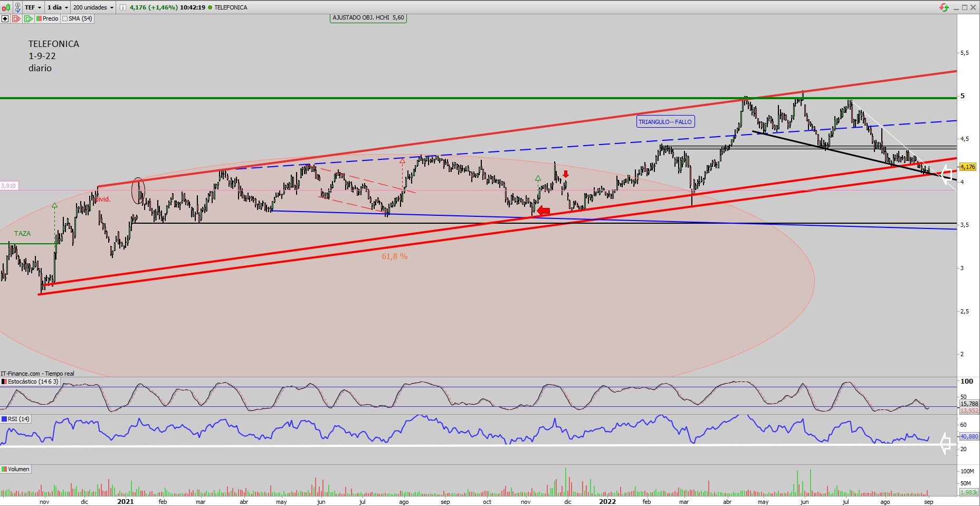Click the volume value 1.983k label
The image size is (980, 506).
969,492
